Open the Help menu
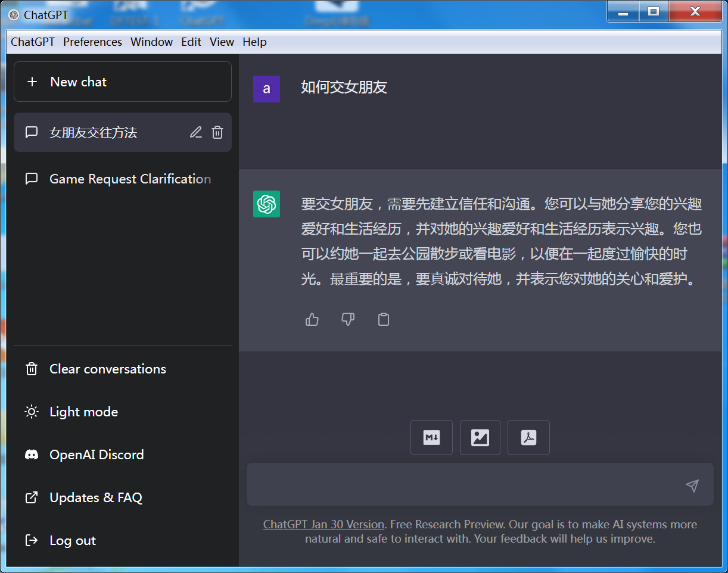Image resolution: width=728 pixels, height=573 pixels. [254, 42]
